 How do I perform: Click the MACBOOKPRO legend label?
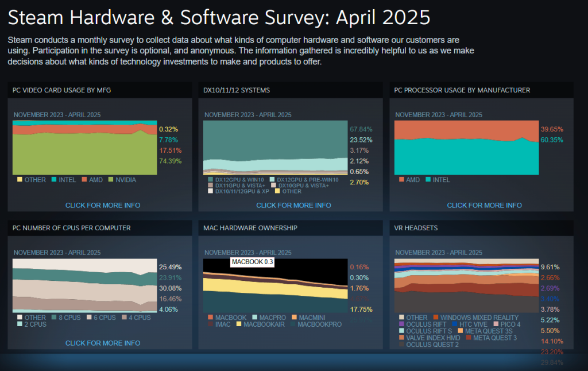click(320, 324)
